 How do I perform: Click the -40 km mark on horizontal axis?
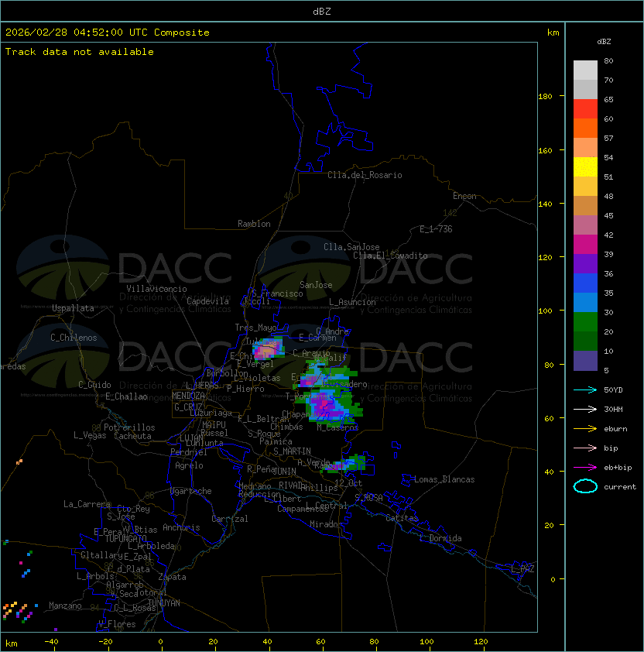(52, 642)
